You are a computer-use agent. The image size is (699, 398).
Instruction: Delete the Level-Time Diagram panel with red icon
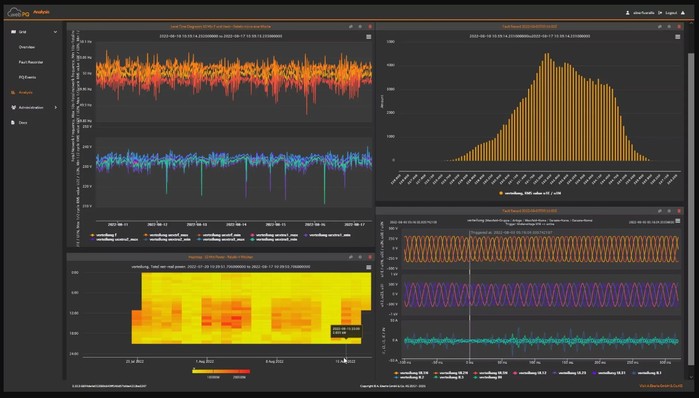370,26
